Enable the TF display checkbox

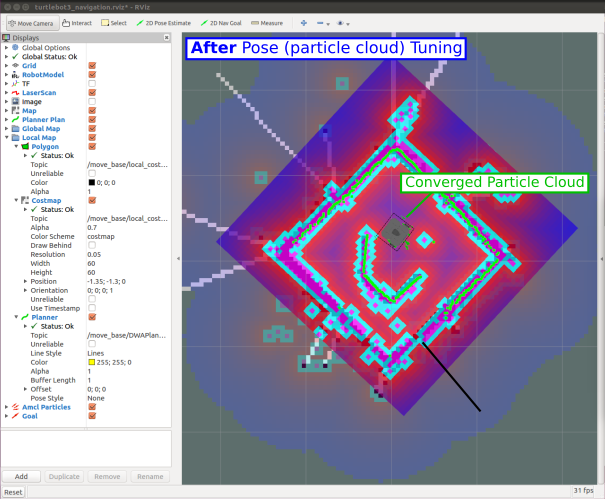(92, 84)
